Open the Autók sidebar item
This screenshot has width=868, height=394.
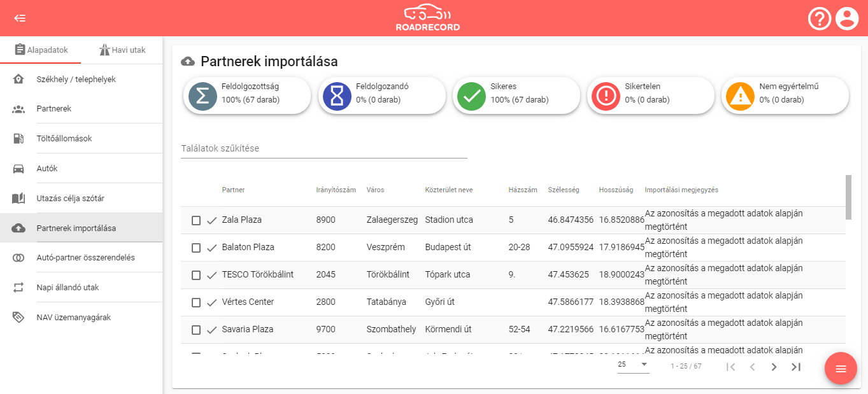click(x=82, y=169)
